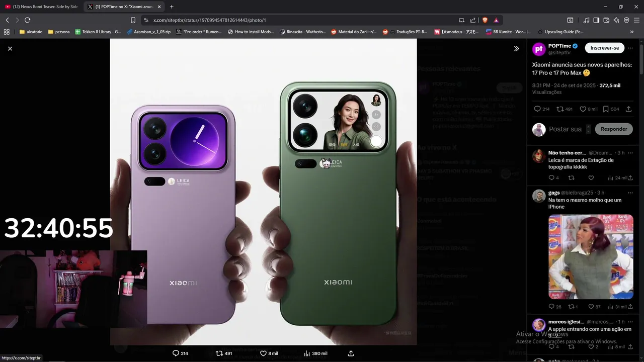Open the browser hamburger menu
This screenshot has height=362, width=644.
(x=637, y=20)
